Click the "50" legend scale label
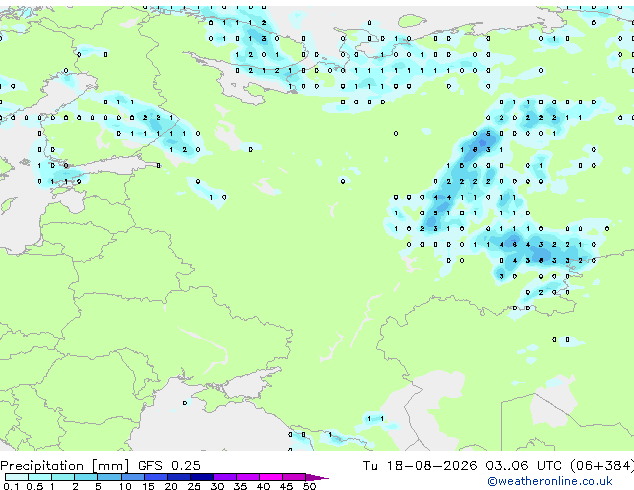 pyautogui.click(x=309, y=486)
